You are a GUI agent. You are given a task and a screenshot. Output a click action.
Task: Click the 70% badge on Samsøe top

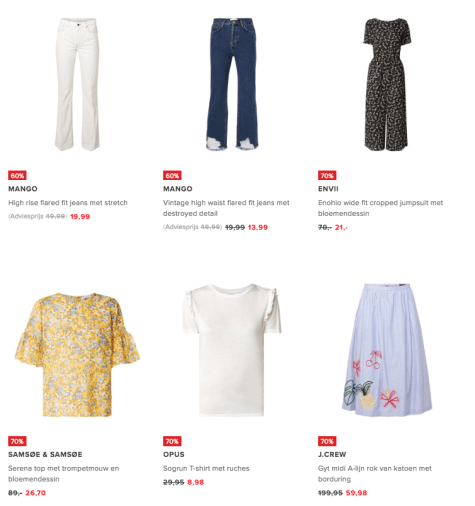click(x=17, y=441)
